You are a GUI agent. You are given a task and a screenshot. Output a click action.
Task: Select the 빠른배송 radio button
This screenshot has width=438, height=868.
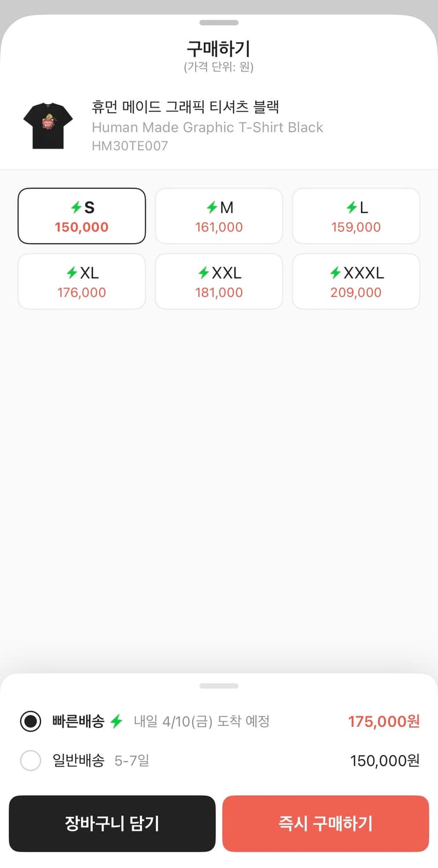[x=31, y=722]
